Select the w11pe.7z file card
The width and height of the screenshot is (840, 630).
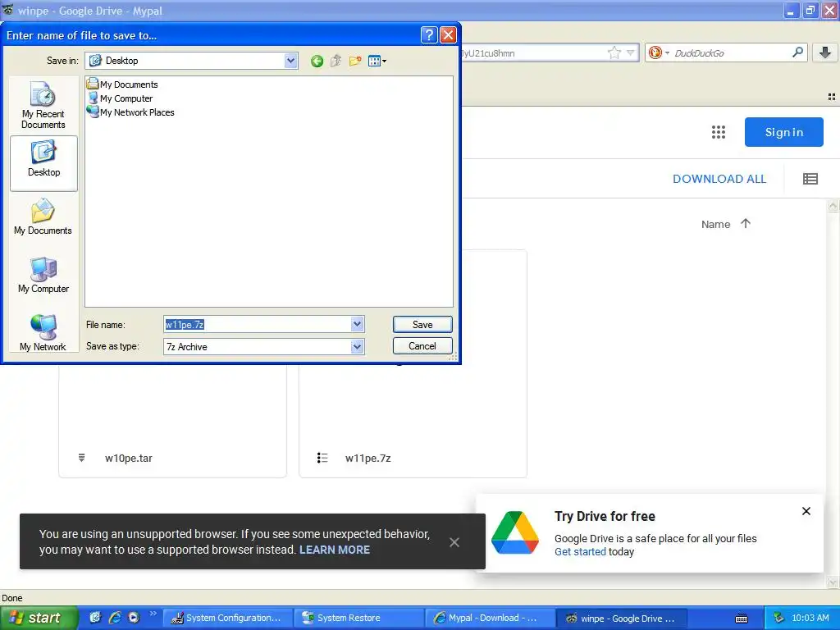coord(413,421)
